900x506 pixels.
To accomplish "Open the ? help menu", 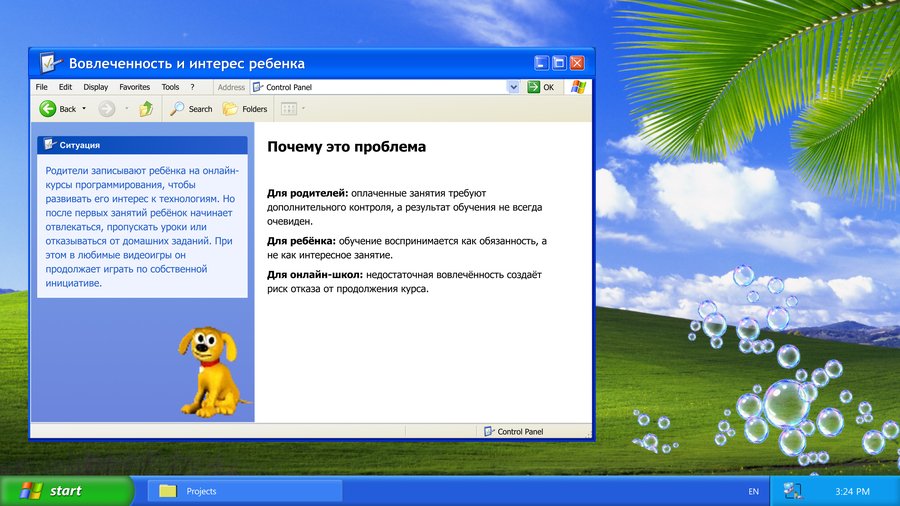I will (x=192, y=87).
